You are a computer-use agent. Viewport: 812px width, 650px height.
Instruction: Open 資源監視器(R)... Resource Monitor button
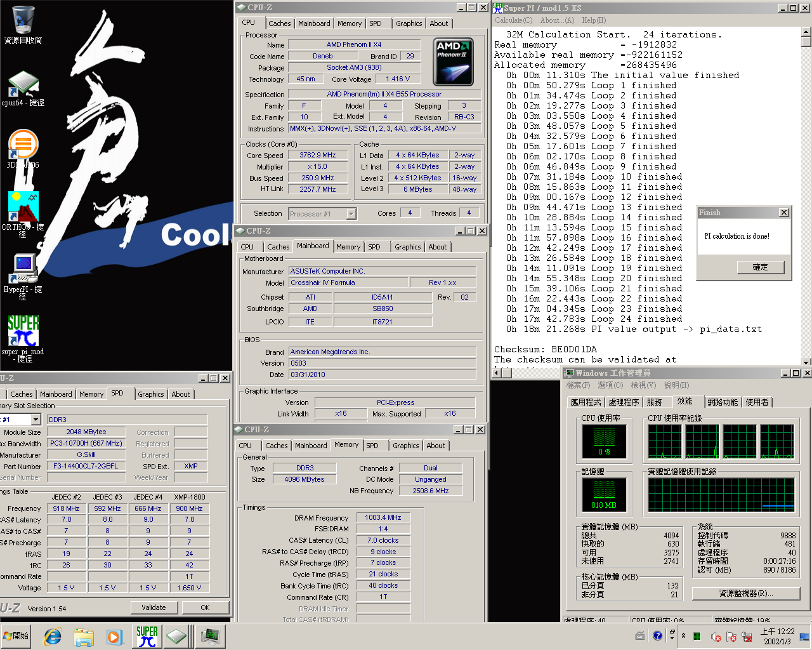pos(746,594)
